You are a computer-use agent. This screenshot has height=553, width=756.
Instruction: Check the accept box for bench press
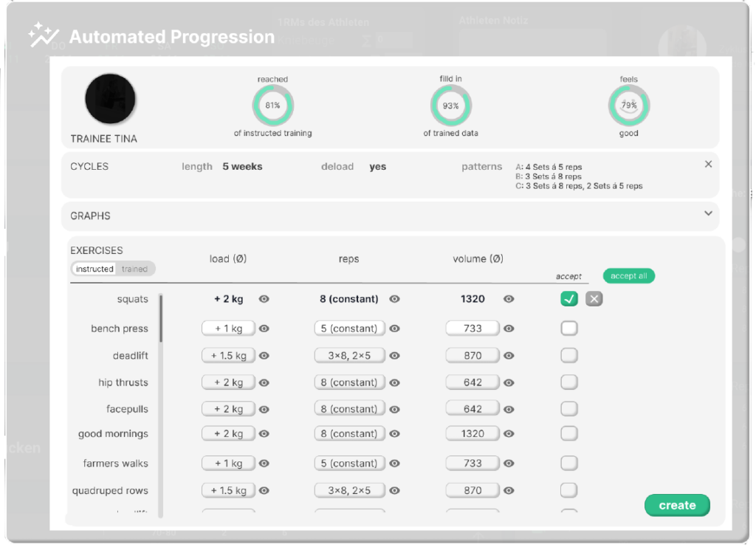click(x=568, y=329)
